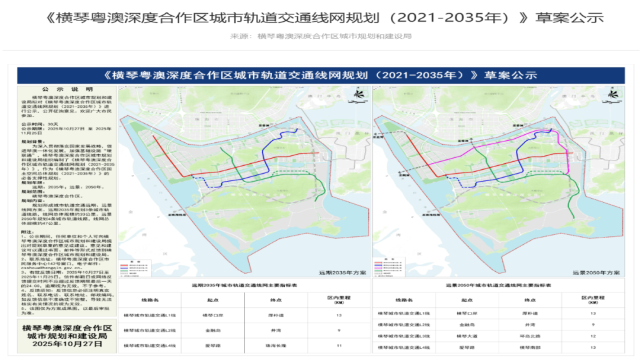640x360 pixels.
Task: Click the '远景2050年方案' map label
Action: 596,272
